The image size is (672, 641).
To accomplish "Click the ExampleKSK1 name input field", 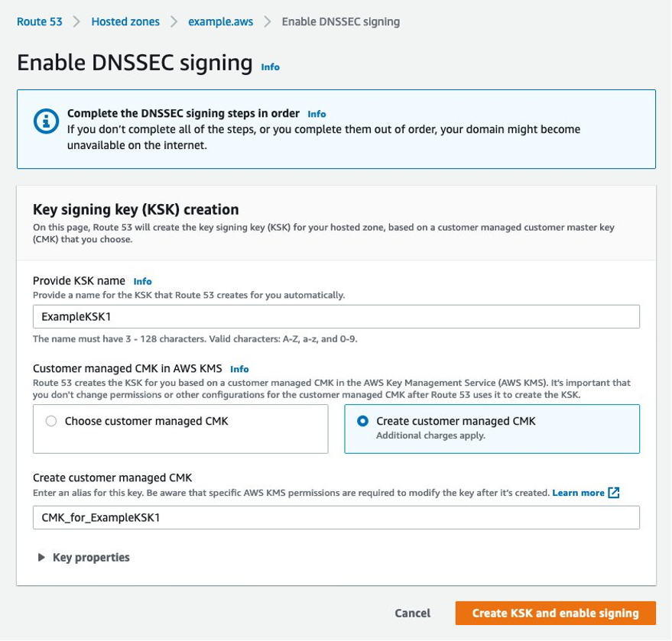I will [336, 316].
